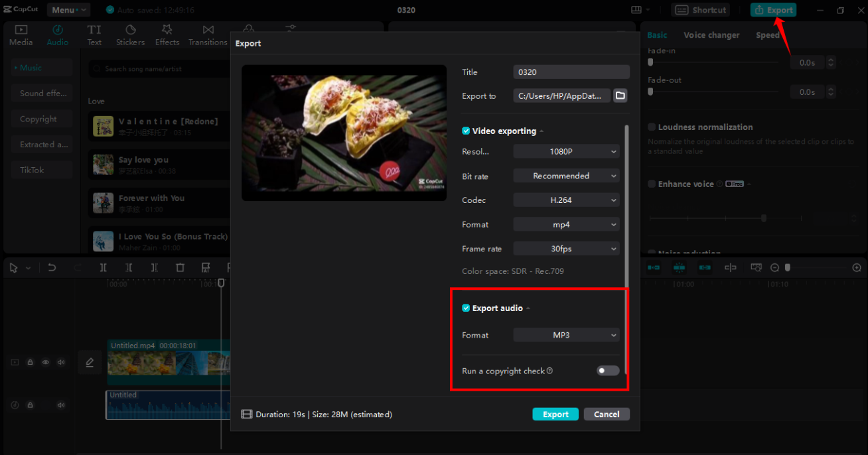The width and height of the screenshot is (868, 455).
Task: Open the Codec H.264 dropdown
Action: [x=566, y=200]
